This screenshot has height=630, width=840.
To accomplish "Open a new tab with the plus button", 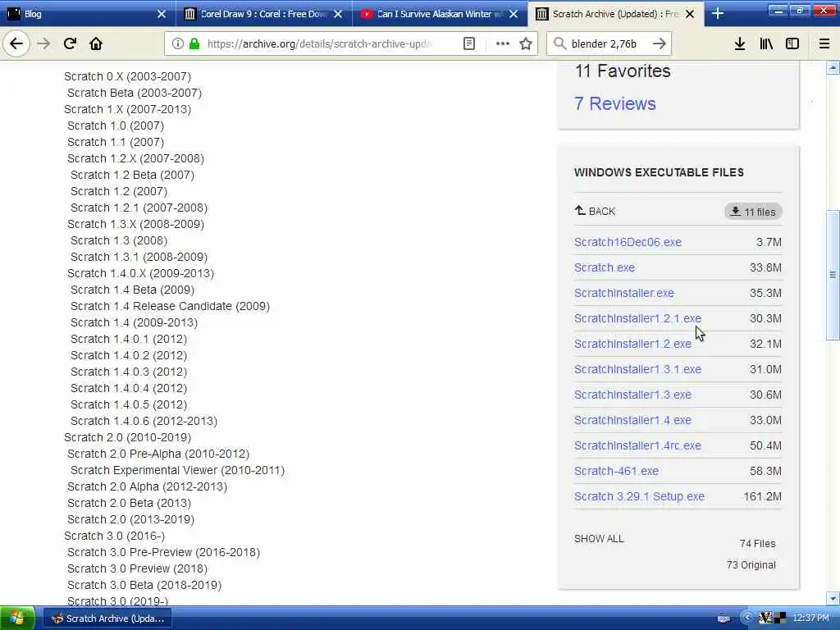I will click(718, 14).
